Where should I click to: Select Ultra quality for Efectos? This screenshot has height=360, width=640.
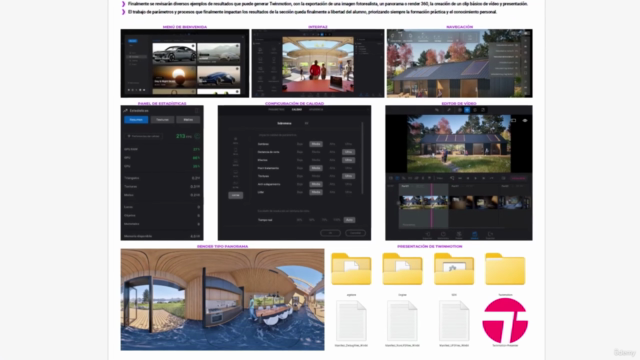tap(348, 160)
